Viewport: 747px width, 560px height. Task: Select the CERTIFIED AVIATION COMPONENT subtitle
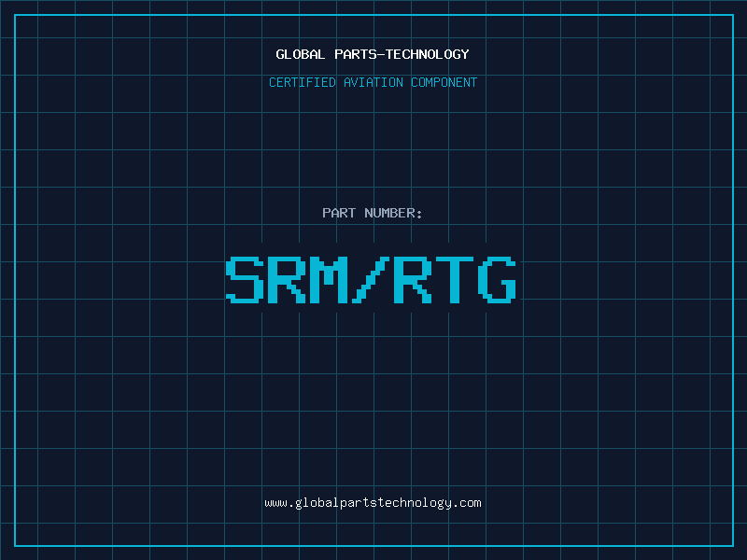(373, 82)
